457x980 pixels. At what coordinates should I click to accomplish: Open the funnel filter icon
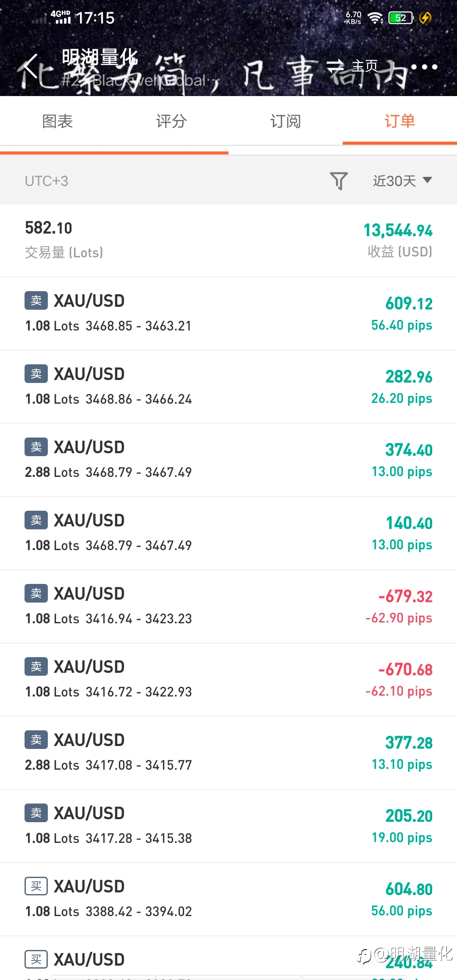[339, 181]
